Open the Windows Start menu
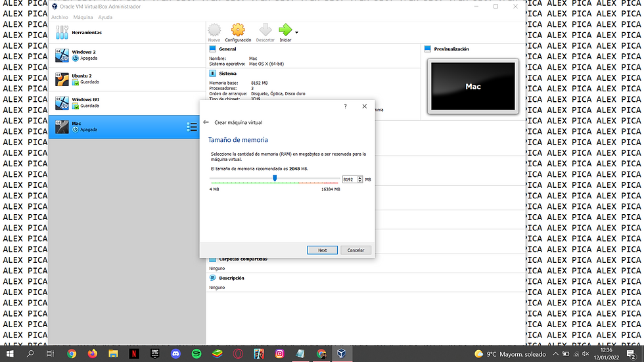Viewport: 644px width, 362px height. 10,354
